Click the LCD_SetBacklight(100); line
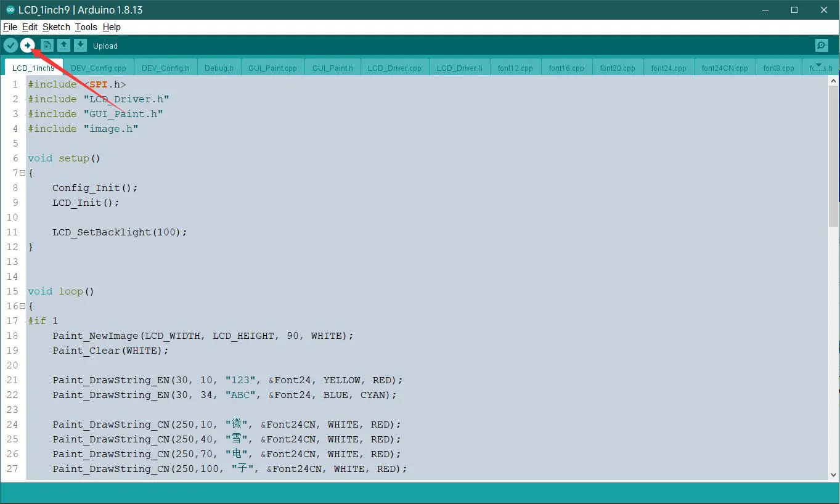 (120, 232)
